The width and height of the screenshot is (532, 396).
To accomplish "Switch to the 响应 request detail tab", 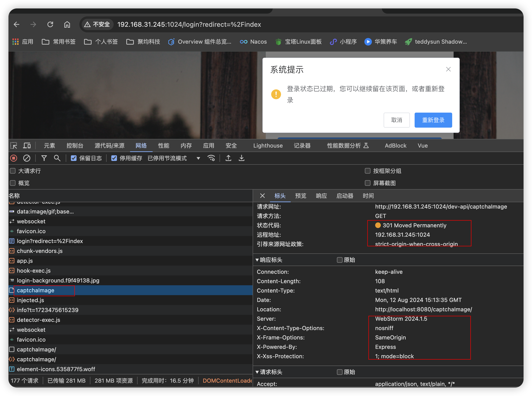I will coord(321,196).
